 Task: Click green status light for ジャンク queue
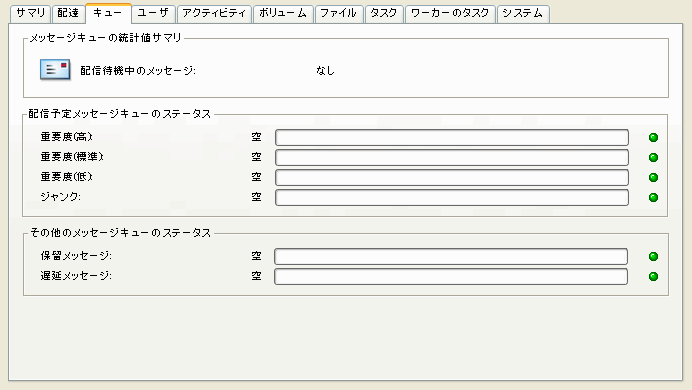pyautogui.click(x=654, y=197)
